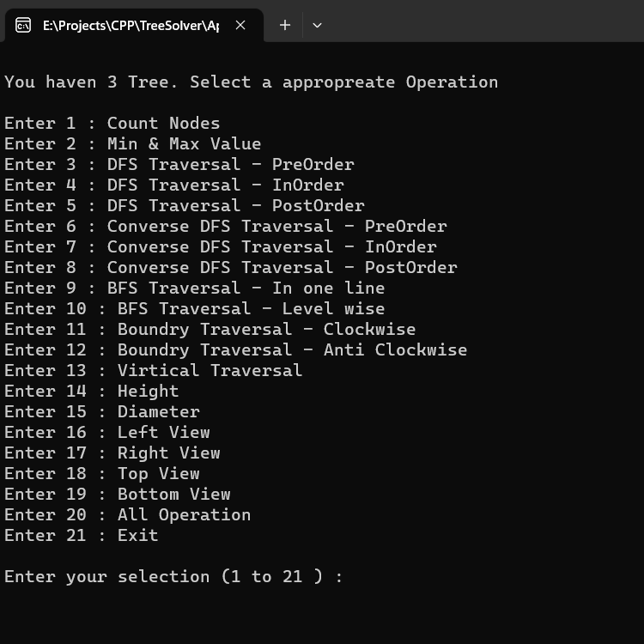Click the 'Count Nodes' menu line
Image resolution: width=644 pixels, height=644 pixels.
112,123
